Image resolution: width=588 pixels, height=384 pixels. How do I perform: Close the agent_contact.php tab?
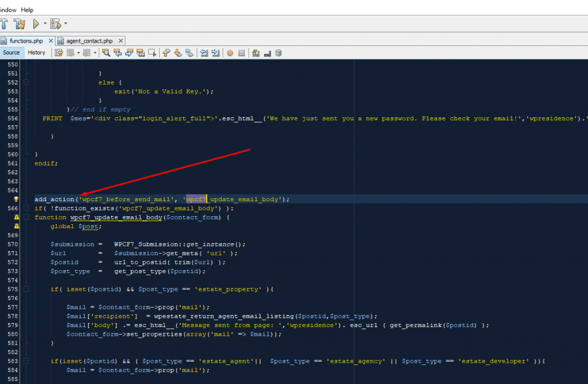[x=121, y=41]
